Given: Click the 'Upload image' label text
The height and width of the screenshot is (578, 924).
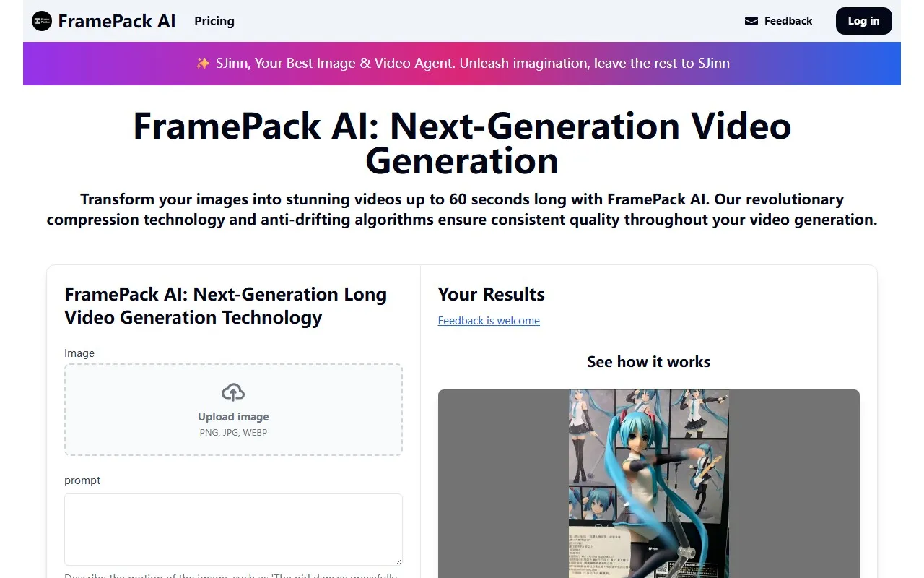Looking at the screenshot, I should point(233,417).
